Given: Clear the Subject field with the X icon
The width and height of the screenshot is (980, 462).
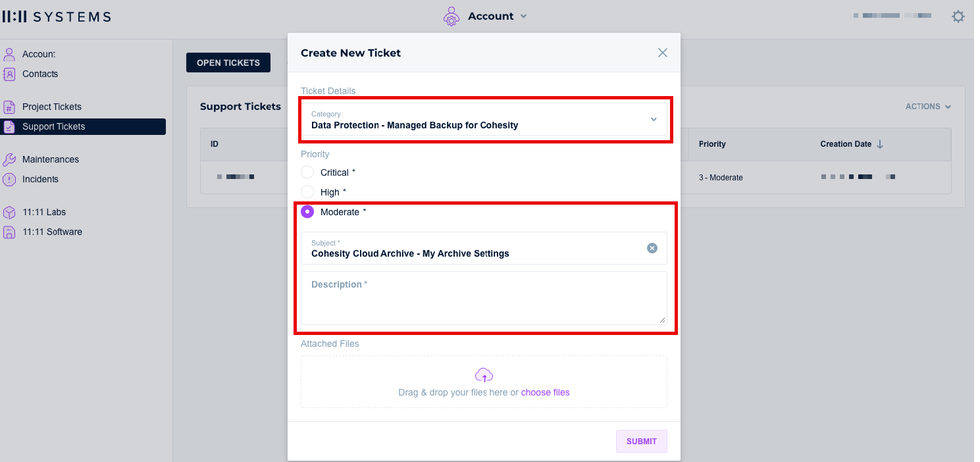Looking at the screenshot, I should (x=652, y=248).
